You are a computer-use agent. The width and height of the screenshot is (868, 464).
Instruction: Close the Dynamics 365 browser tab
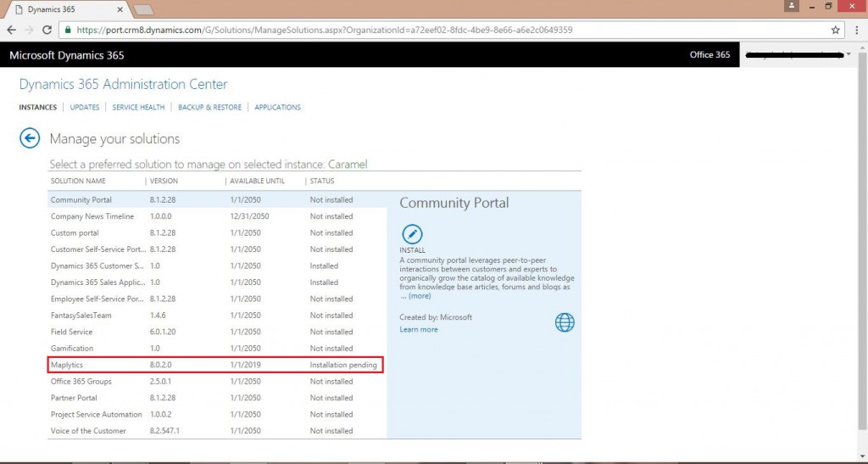click(x=120, y=9)
